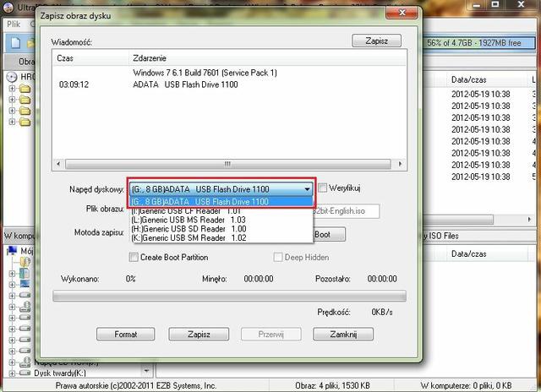
Task: Choose the (K:)Generic USB SM Reader 1.02 option
Action: (x=221, y=237)
